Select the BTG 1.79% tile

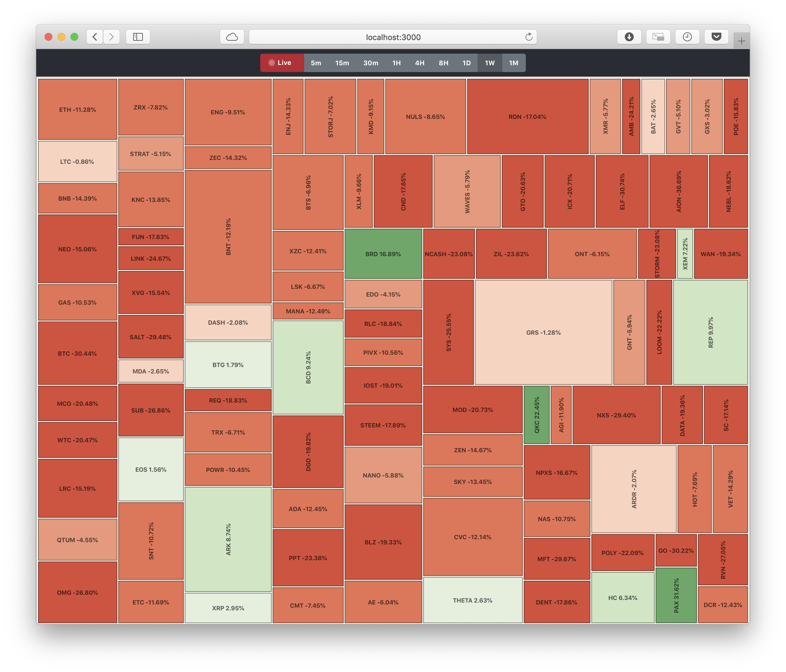click(228, 364)
